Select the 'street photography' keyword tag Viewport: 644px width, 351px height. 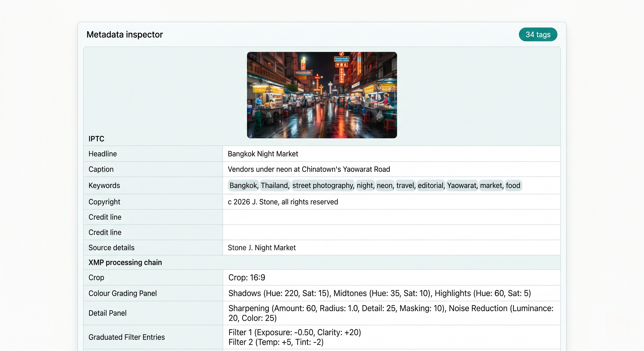323,185
